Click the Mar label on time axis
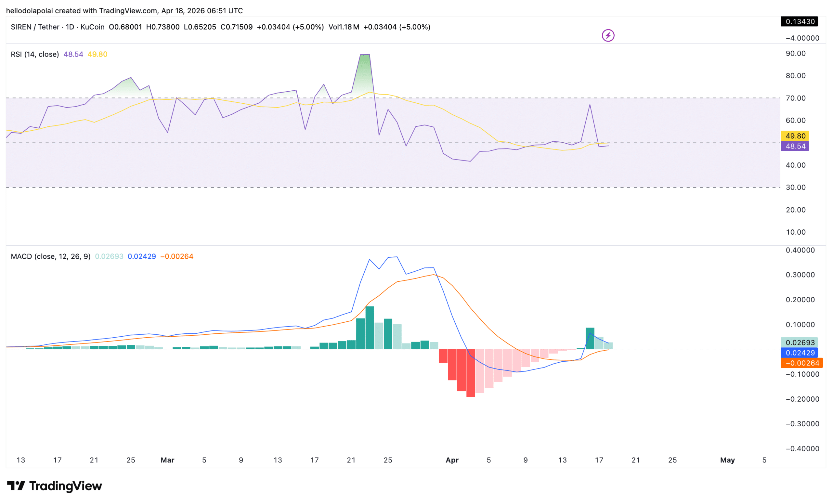Screen dimensions: 832x504 [x=167, y=460]
